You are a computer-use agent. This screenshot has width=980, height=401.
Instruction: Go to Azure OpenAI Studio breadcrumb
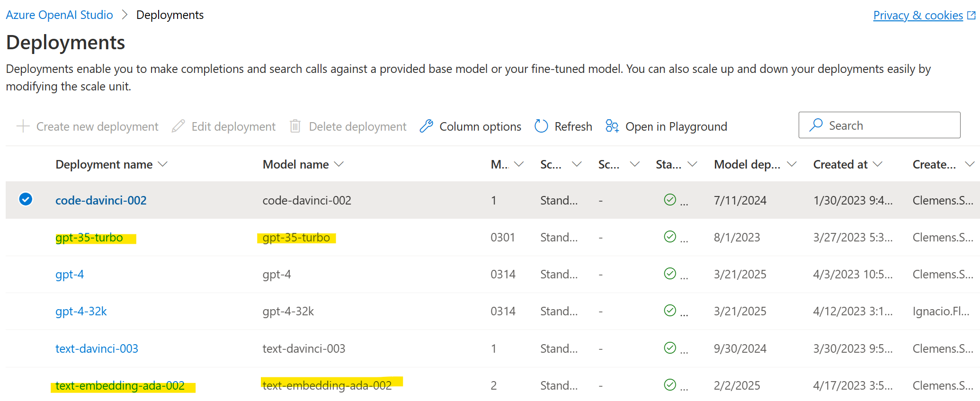point(59,15)
